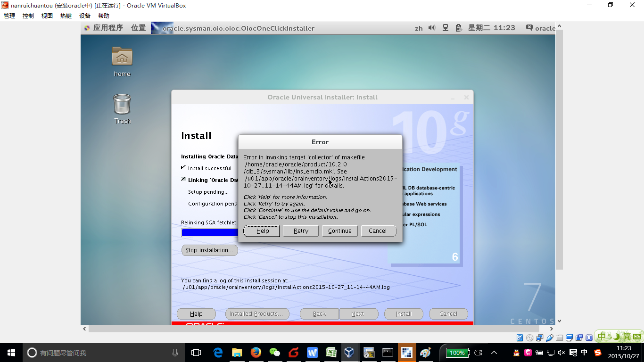
Task: Click OiocOneClickInstaller task in CentOS panel
Action: point(233,28)
